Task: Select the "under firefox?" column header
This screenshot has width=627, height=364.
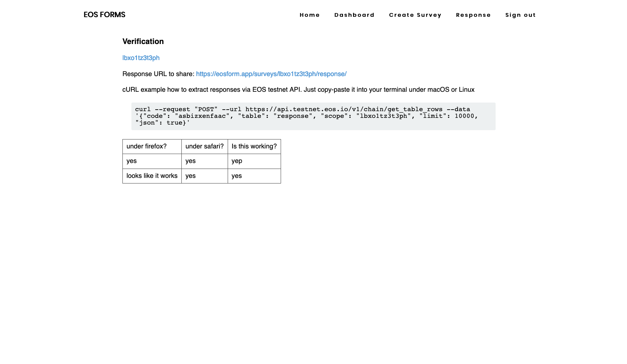Action: pos(152,147)
